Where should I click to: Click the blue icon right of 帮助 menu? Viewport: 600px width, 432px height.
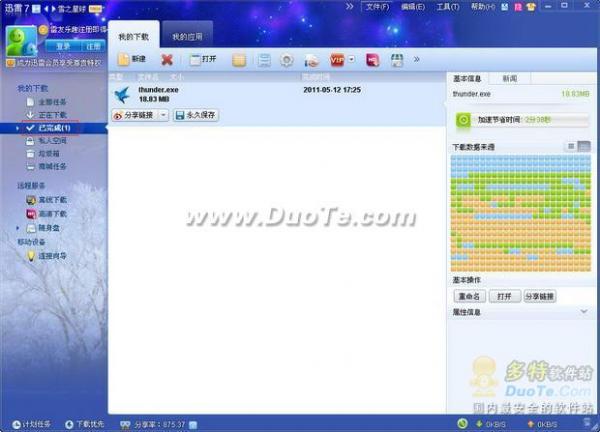coord(505,7)
